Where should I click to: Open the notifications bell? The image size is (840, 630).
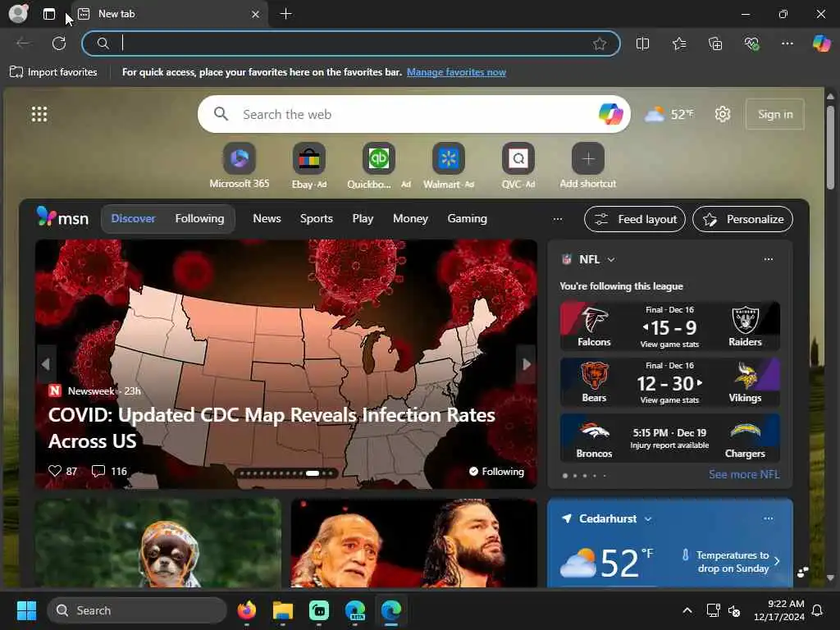818,610
